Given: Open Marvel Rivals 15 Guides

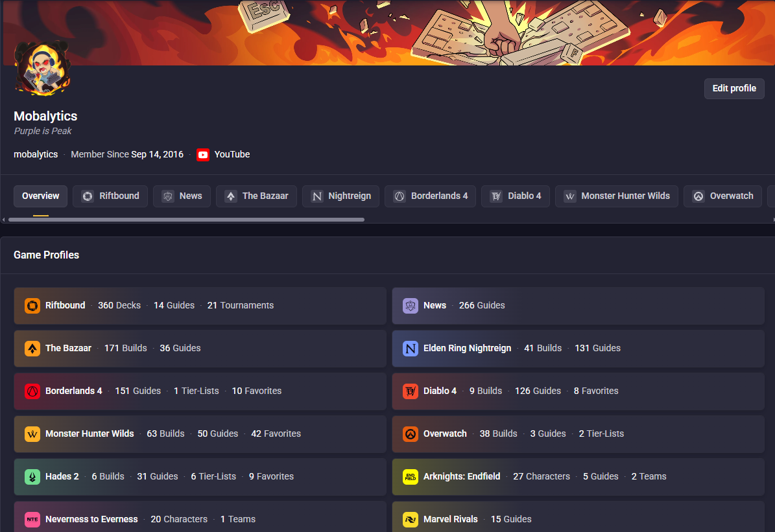Looking at the screenshot, I should (511, 519).
